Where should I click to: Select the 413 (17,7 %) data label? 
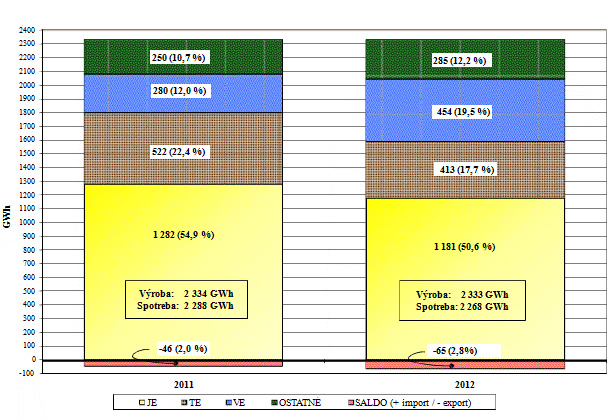[467, 170]
